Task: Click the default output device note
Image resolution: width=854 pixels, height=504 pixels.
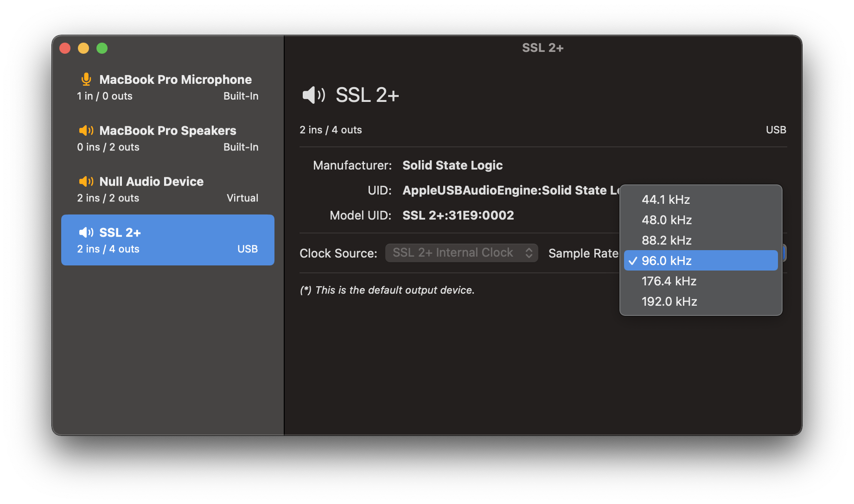Action: coord(387,290)
